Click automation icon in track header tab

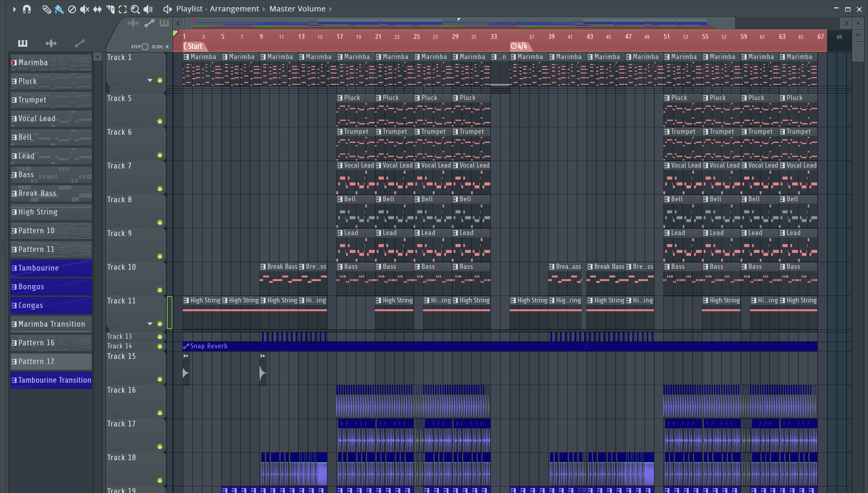149,24
